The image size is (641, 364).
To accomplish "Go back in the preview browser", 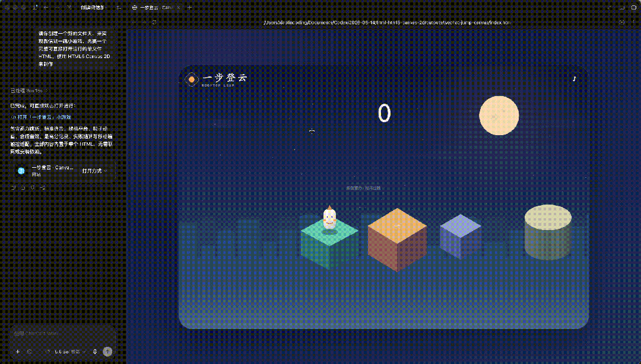I will [x=134, y=23].
